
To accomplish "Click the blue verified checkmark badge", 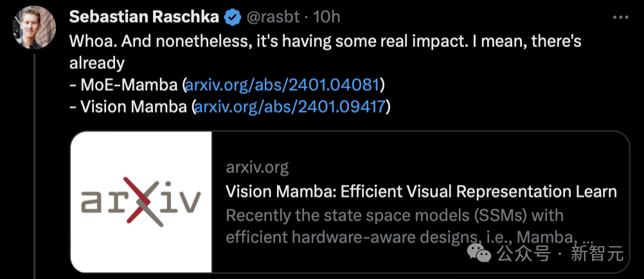I will pyautogui.click(x=233, y=17).
